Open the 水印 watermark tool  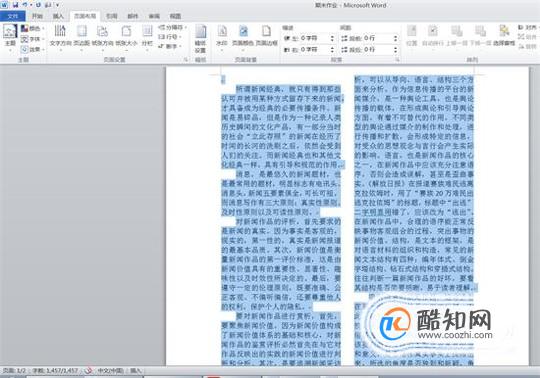222,36
